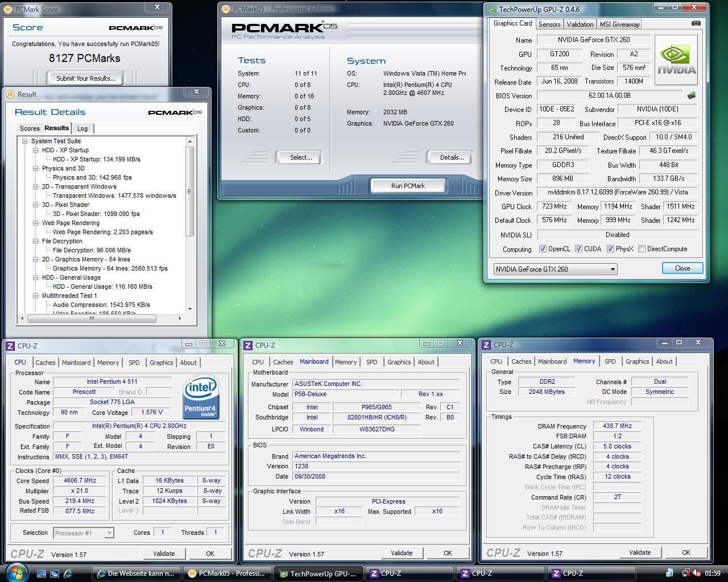Toggle the PhysX checkbox
Viewport: 728px width, 582px height.
[610, 249]
